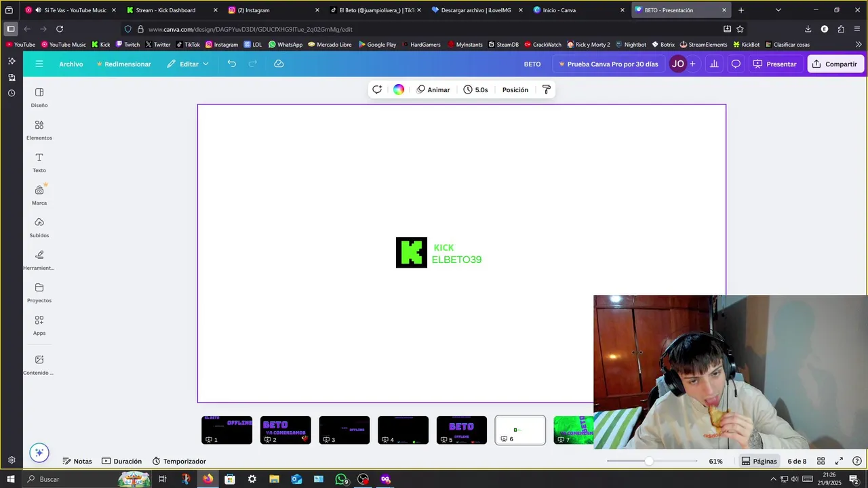This screenshot has height=488, width=868.
Task: Open the Notas panel
Action: coord(77,461)
